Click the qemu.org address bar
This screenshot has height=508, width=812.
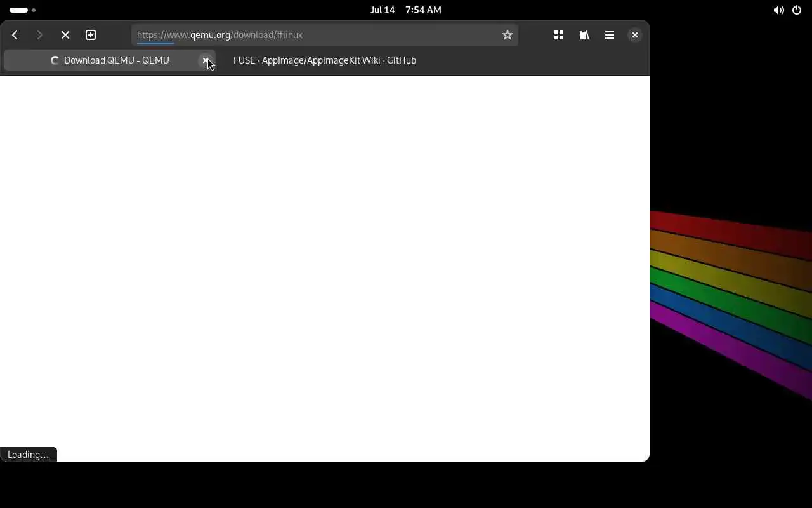325,35
